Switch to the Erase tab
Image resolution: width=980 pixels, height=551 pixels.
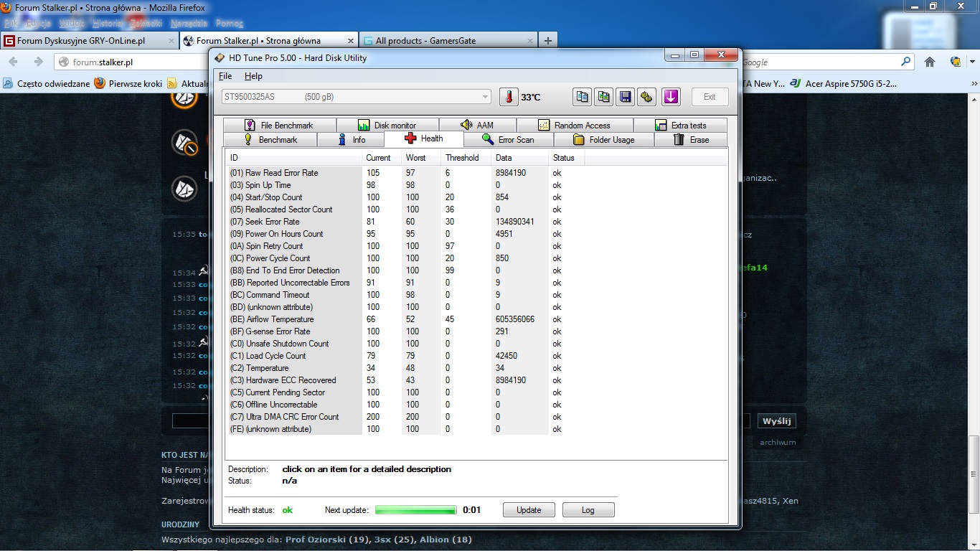691,140
